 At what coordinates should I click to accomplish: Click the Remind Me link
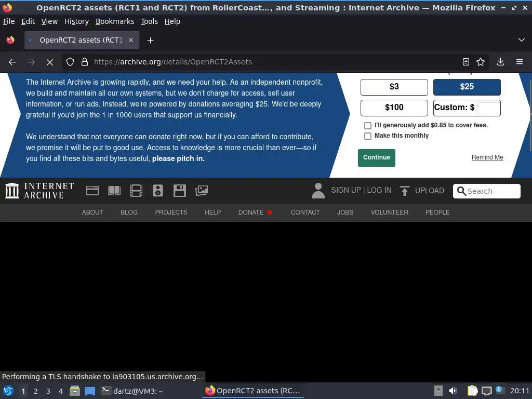(x=487, y=157)
